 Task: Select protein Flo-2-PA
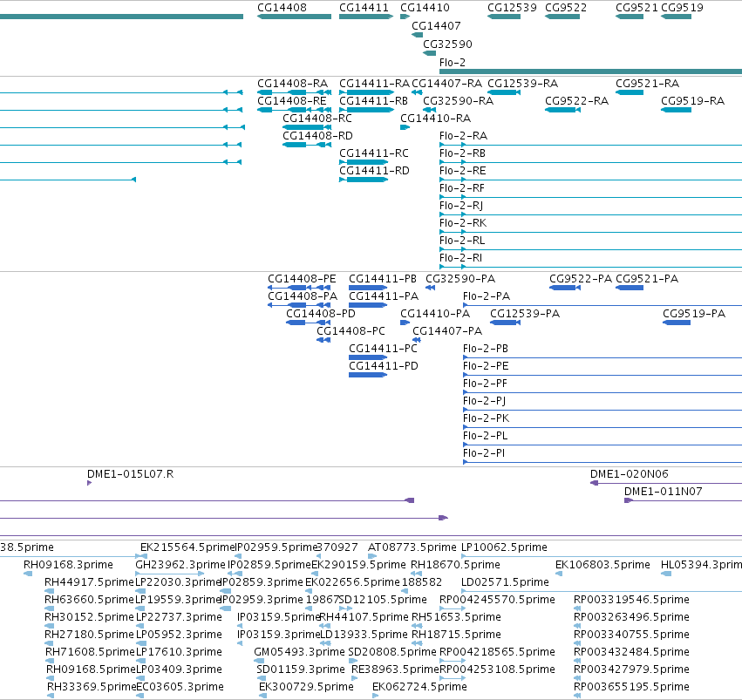[x=487, y=296]
